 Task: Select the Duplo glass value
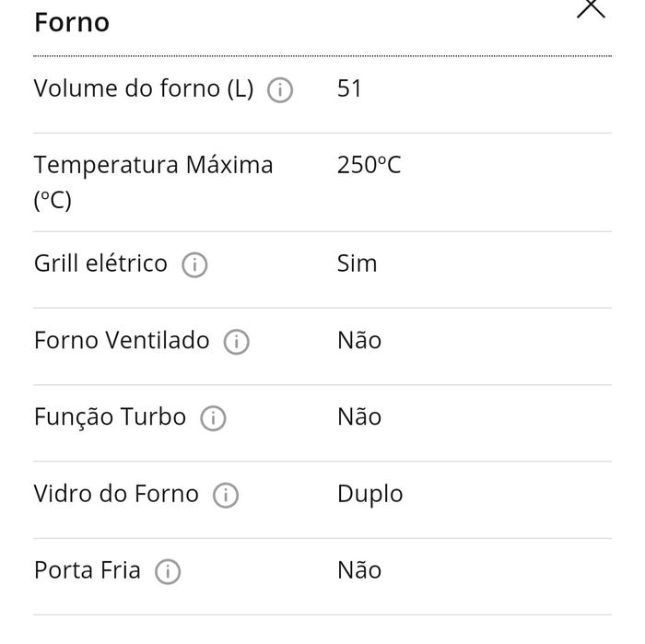369,494
